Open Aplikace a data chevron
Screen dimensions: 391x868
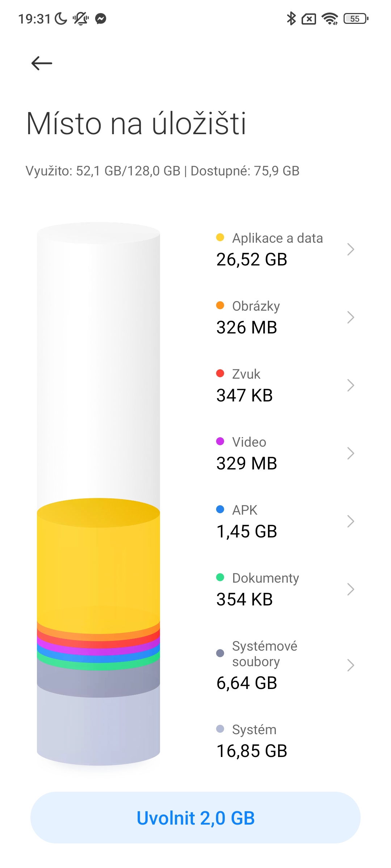350,249
